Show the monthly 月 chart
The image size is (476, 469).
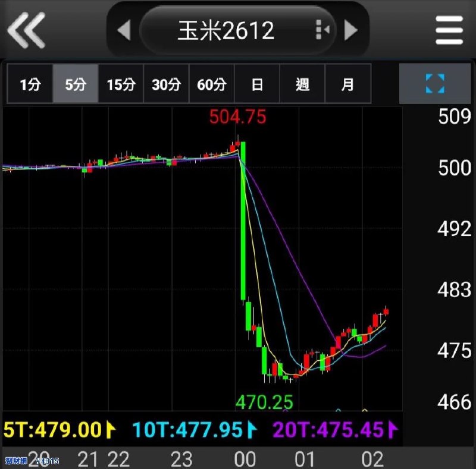click(348, 84)
